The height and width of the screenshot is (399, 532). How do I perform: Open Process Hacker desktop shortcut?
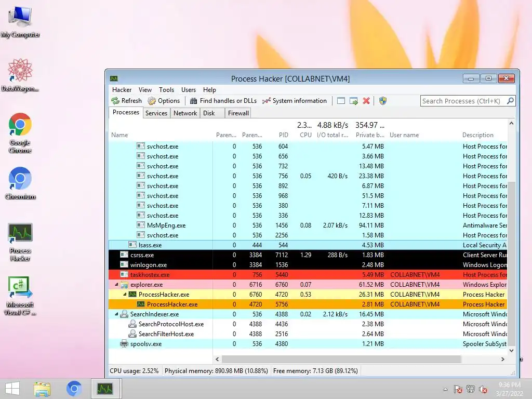[20, 242]
